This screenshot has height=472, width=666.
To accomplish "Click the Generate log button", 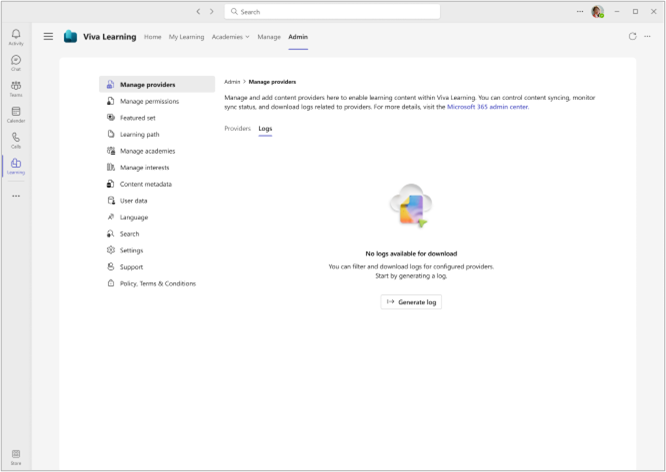I will point(411,302).
